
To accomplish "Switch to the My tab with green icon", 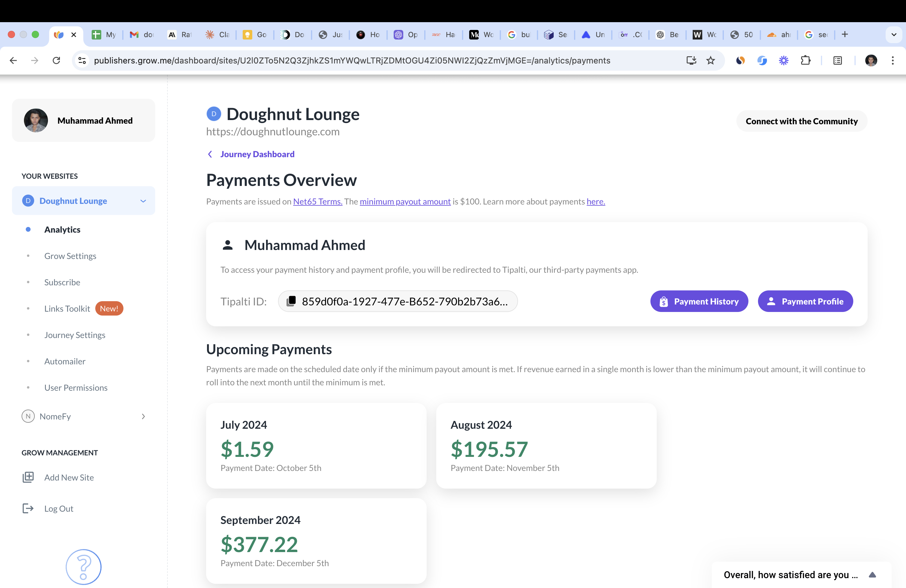I will click(x=104, y=35).
